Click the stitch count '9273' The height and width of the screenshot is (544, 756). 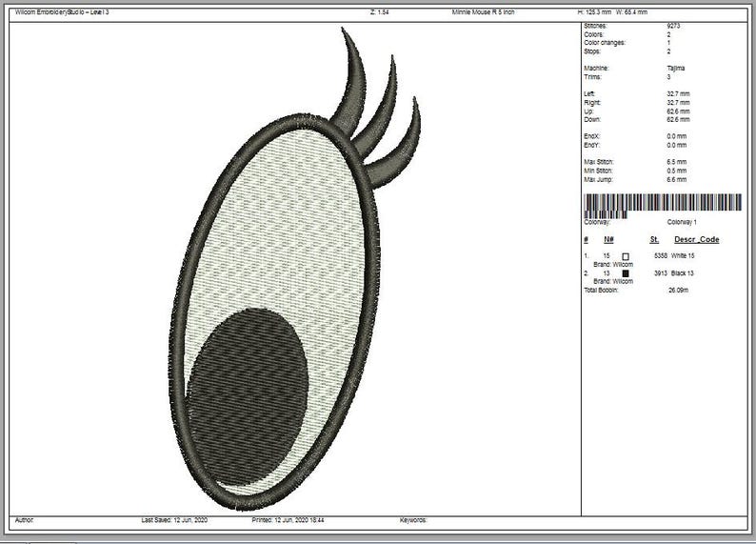(673, 26)
